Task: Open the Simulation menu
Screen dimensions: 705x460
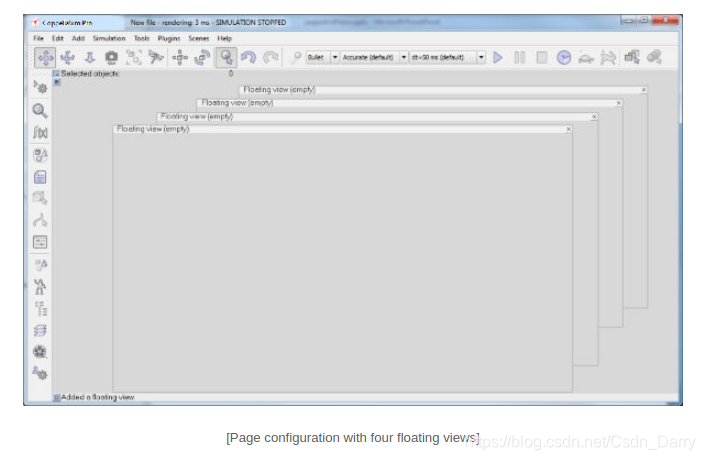Action: pyautogui.click(x=109, y=38)
